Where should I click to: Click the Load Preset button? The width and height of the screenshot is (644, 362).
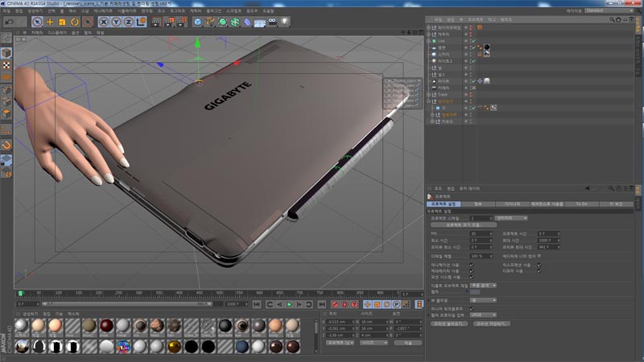[449, 323]
